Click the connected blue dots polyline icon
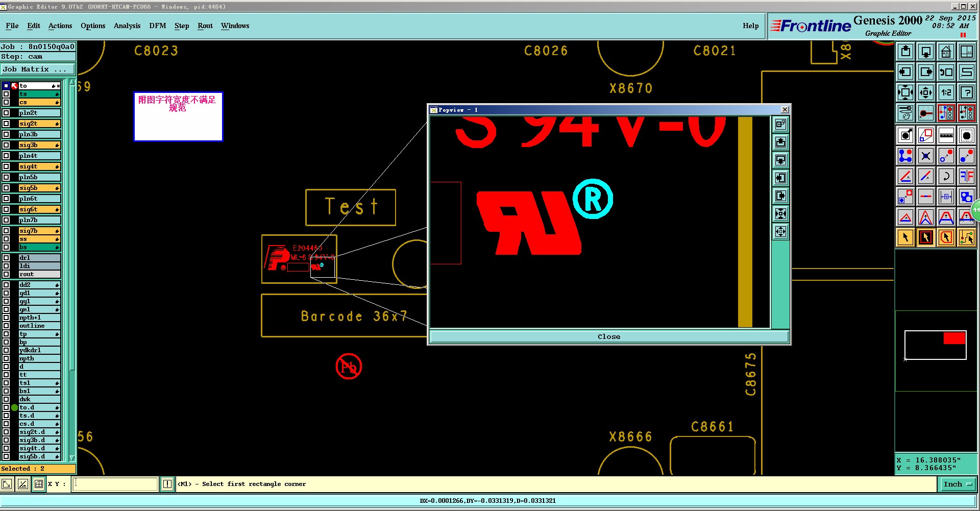This screenshot has width=980, height=511. (x=905, y=156)
